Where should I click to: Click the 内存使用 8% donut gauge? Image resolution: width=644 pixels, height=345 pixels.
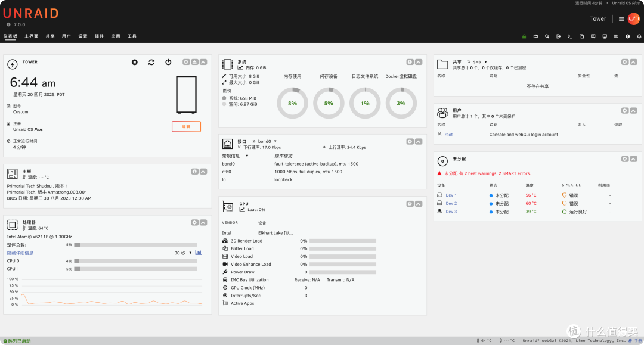pos(292,103)
